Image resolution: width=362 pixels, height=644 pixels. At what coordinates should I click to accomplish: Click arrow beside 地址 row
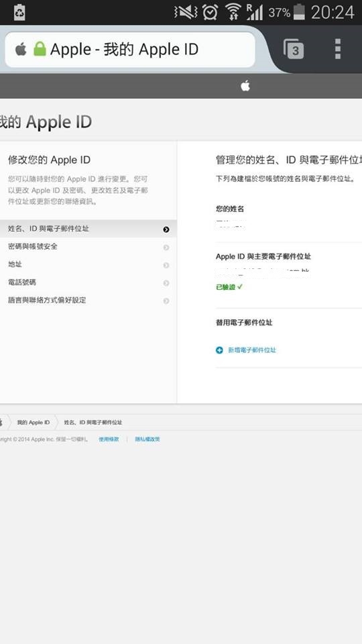click(166, 266)
